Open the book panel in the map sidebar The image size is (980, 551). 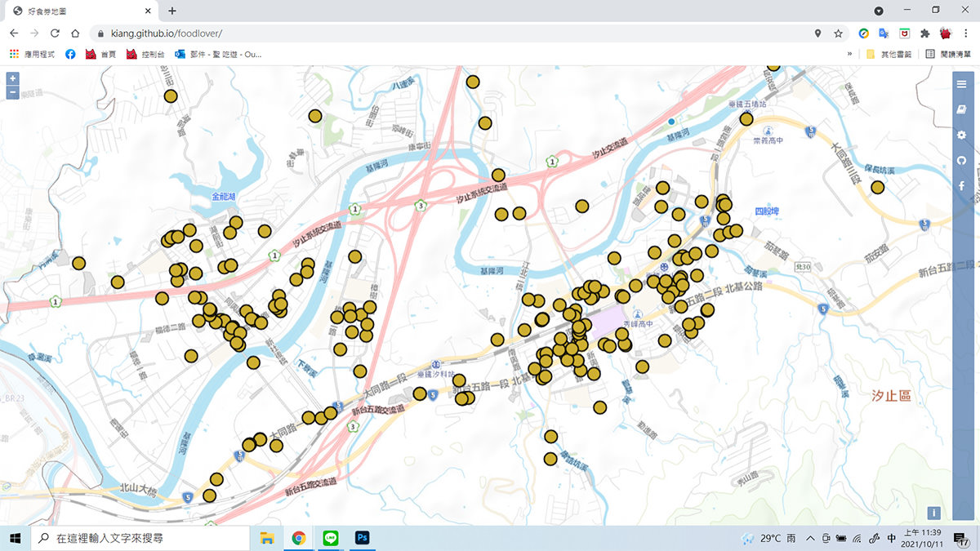961,109
